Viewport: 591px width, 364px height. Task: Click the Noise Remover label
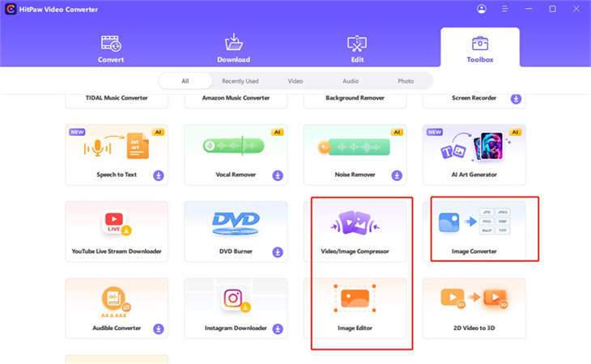[355, 175]
